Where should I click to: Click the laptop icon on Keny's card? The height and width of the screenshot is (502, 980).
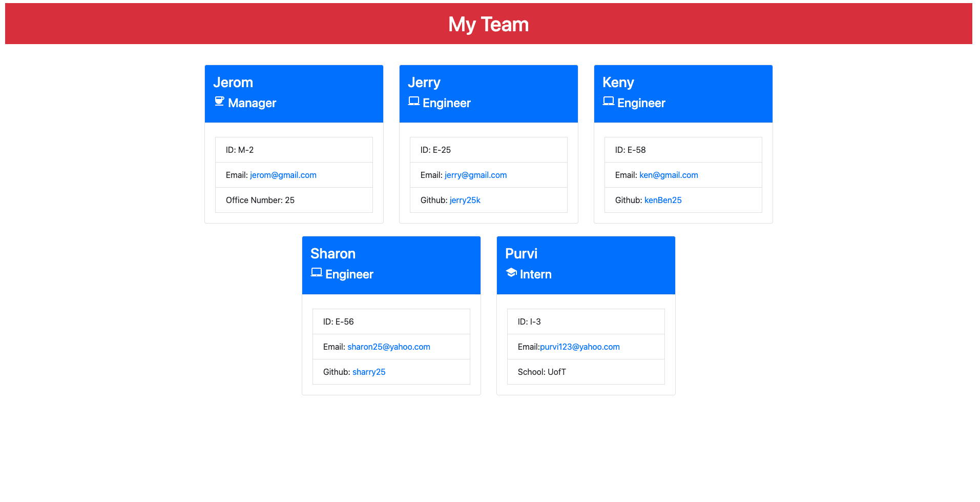(608, 101)
